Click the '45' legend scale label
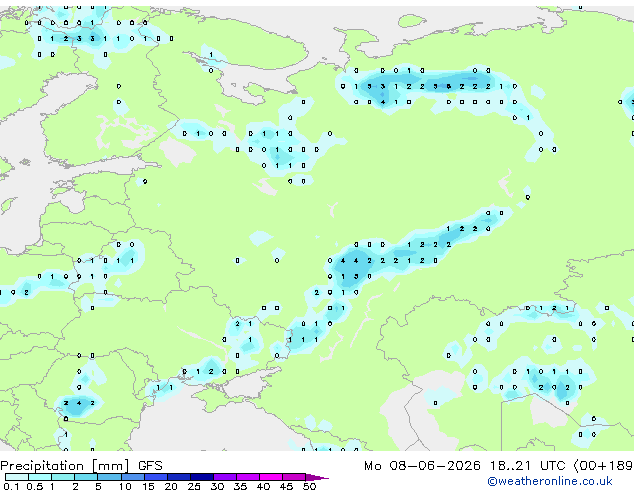 (x=286, y=486)
